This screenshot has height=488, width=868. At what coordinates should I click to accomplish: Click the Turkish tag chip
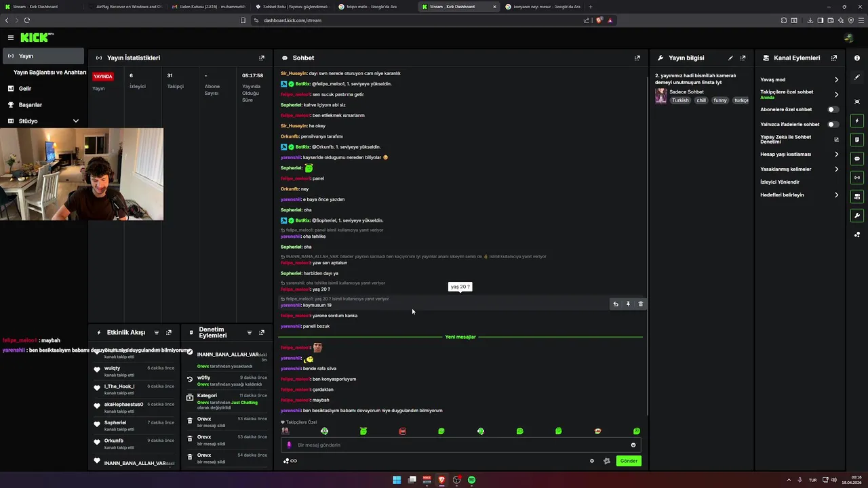tap(680, 100)
